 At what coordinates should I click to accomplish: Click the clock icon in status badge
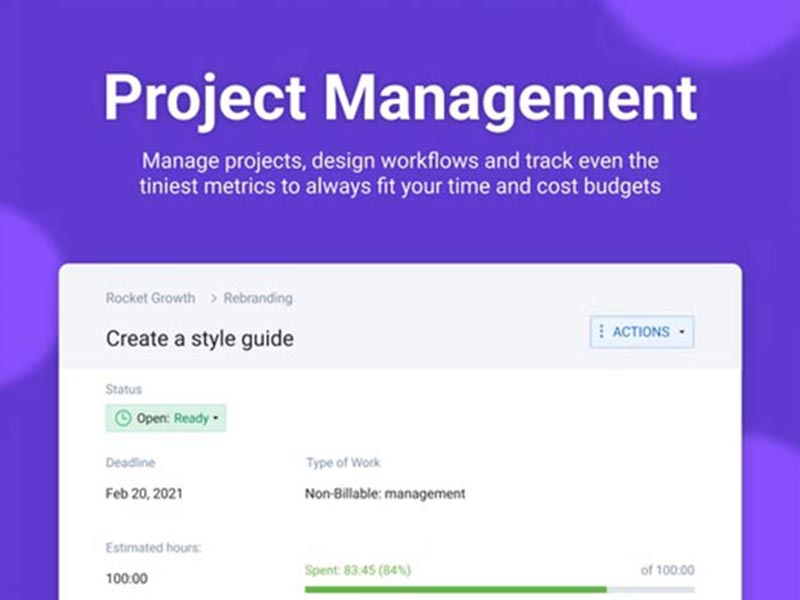[123, 418]
